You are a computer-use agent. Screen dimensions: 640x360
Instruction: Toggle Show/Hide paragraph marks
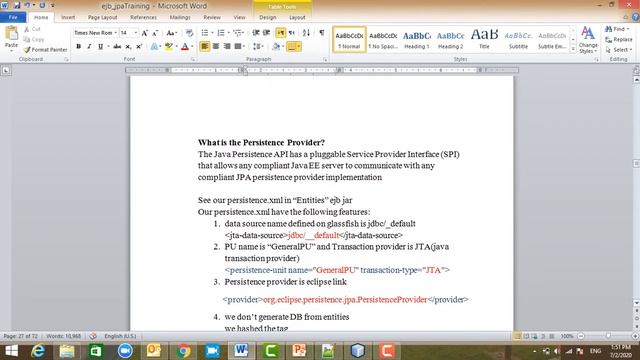pyautogui.click(x=322, y=33)
